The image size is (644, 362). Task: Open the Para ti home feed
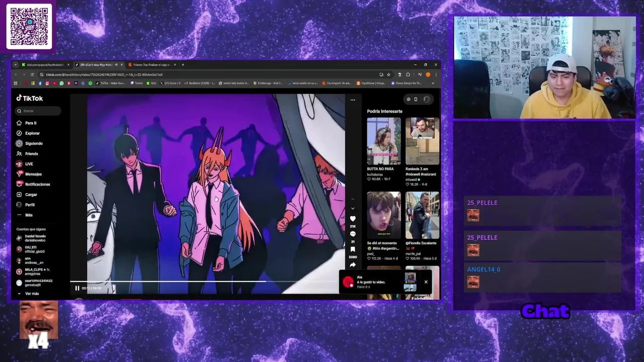pos(26,123)
